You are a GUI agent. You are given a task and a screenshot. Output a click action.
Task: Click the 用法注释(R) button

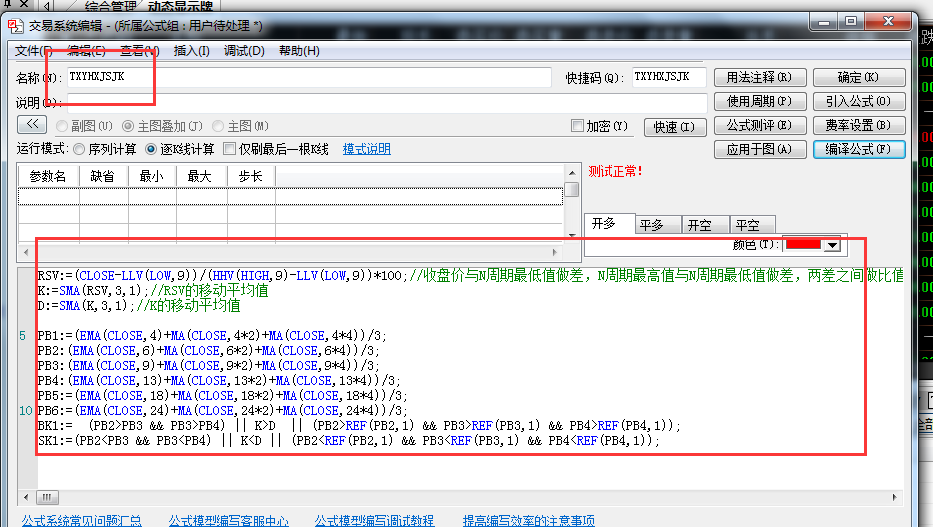[x=760, y=77]
